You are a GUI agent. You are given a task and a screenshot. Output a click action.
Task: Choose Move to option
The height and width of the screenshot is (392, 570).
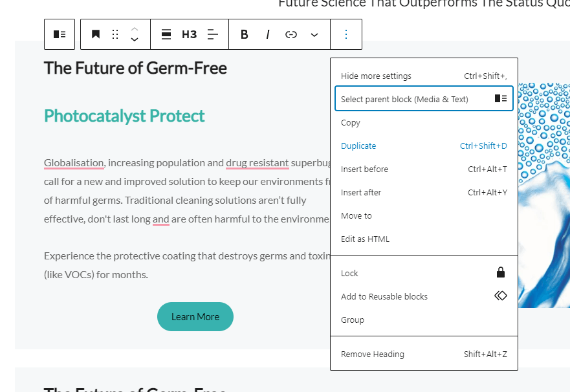pyautogui.click(x=424, y=215)
